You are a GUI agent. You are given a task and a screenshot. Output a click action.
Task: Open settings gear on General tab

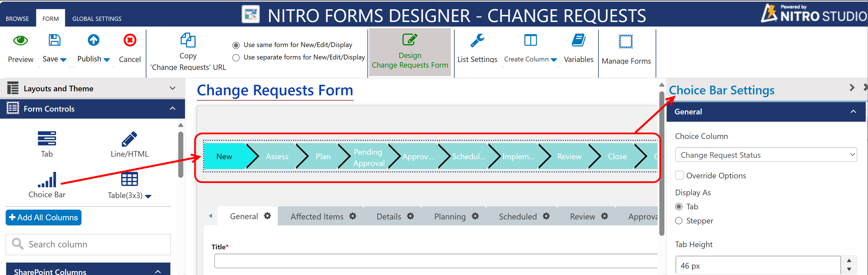tap(267, 216)
